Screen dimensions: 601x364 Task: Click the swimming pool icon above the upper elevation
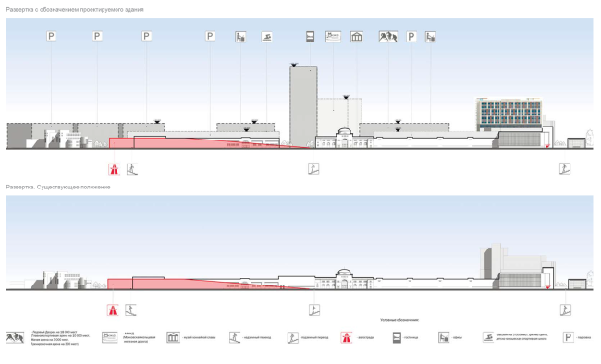pyautogui.click(x=267, y=37)
